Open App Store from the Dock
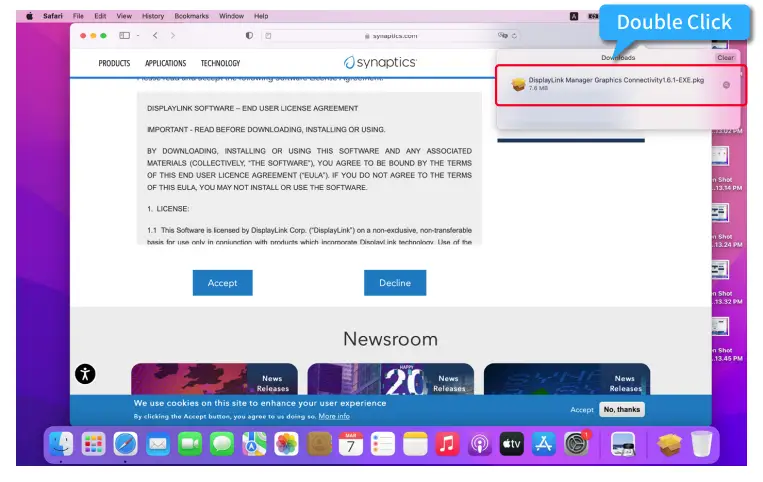Viewport: 763px width, 482px height. [x=544, y=444]
